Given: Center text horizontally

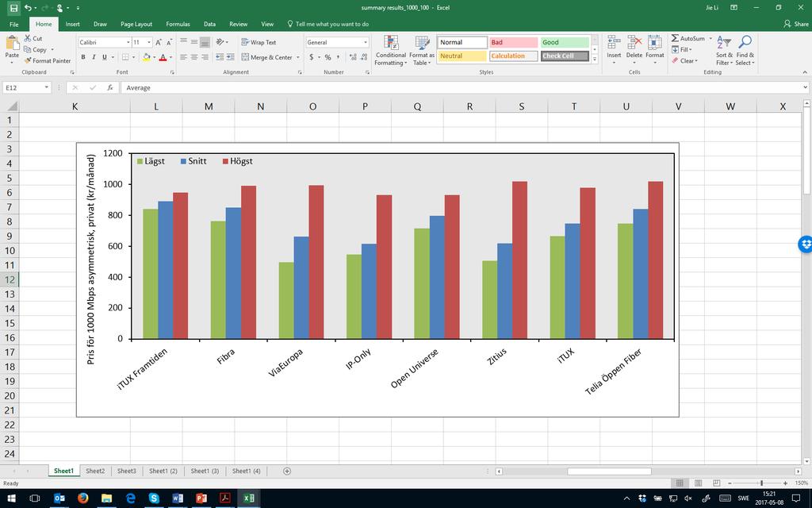Looking at the screenshot, I should [194, 57].
